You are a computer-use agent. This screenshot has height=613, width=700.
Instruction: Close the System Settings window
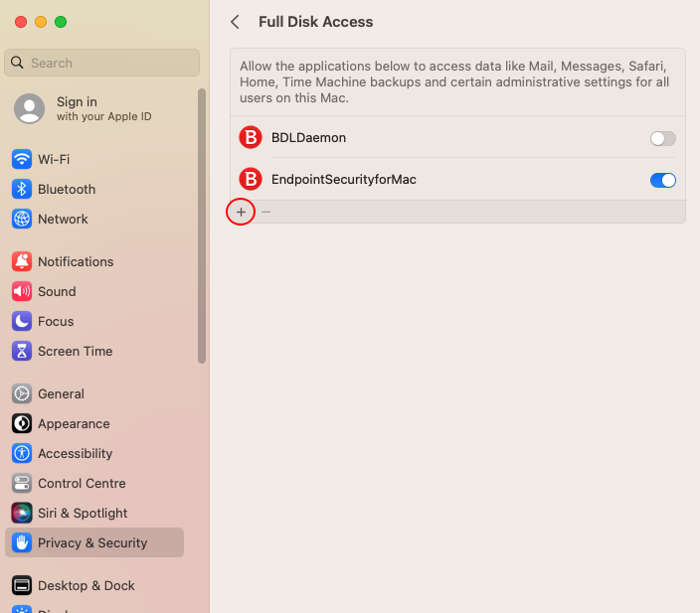point(21,22)
